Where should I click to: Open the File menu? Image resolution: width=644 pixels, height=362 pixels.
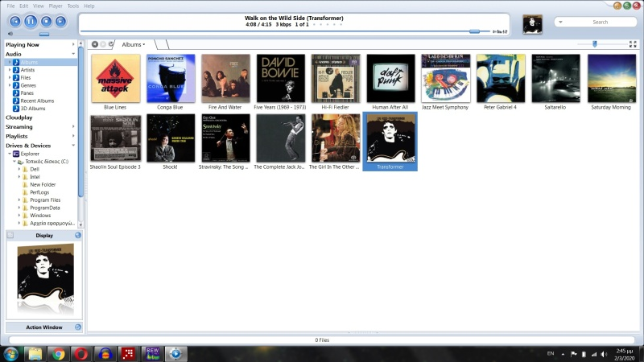[x=10, y=6]
